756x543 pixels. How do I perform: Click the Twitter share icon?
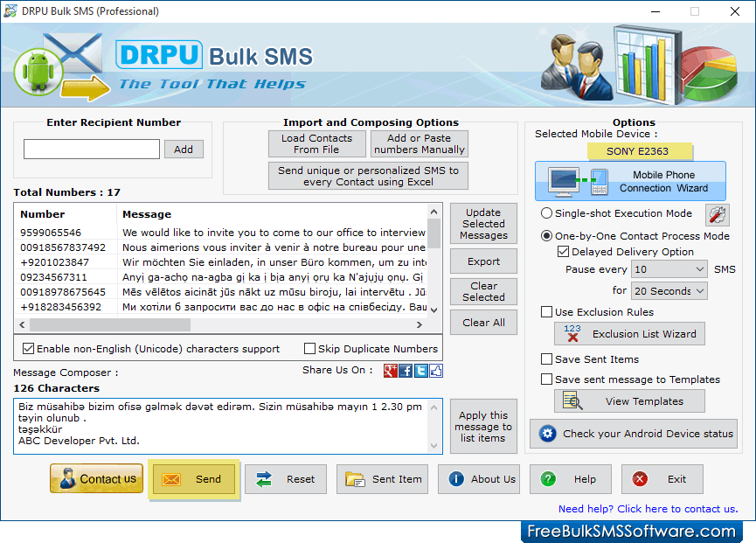421,371
